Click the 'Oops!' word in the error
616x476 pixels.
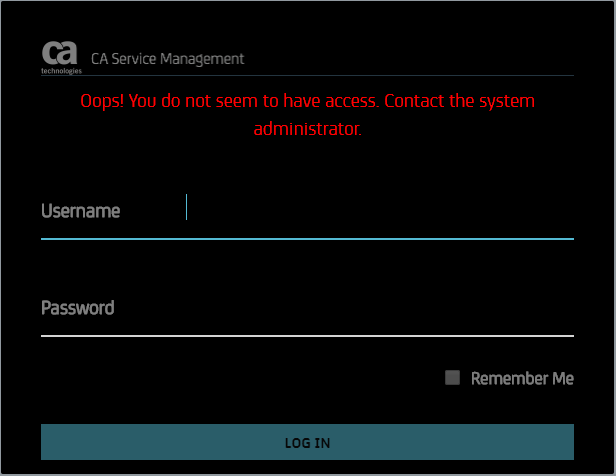(103, 101)
